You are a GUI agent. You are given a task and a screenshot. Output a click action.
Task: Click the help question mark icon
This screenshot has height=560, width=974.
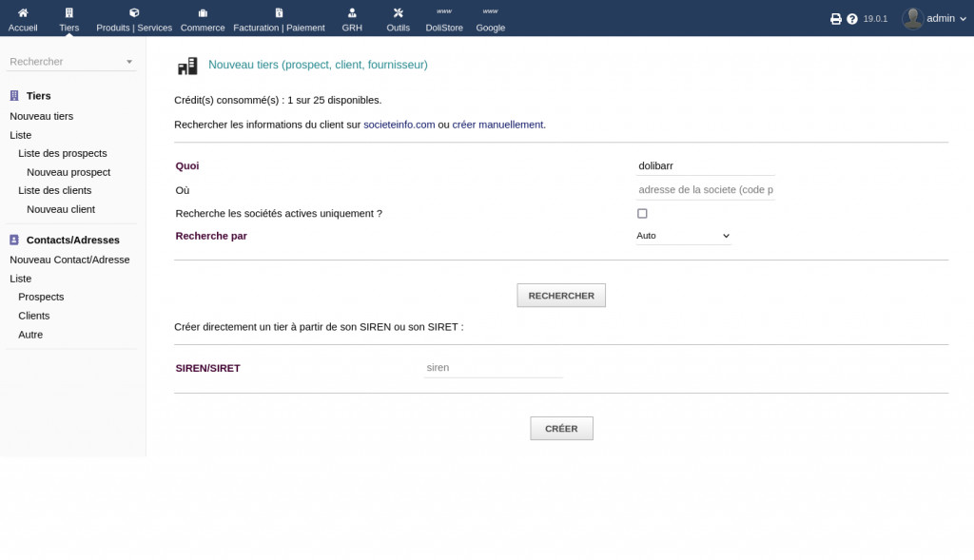point(852,19)
